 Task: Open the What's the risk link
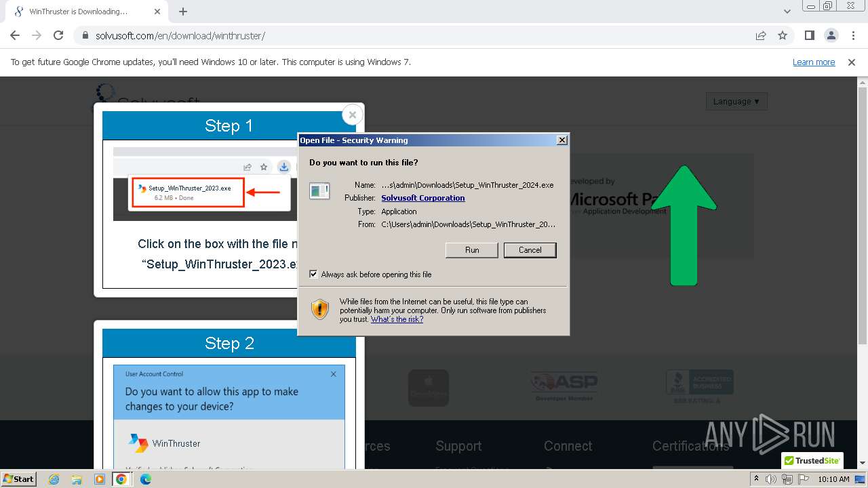pos(397,319)
